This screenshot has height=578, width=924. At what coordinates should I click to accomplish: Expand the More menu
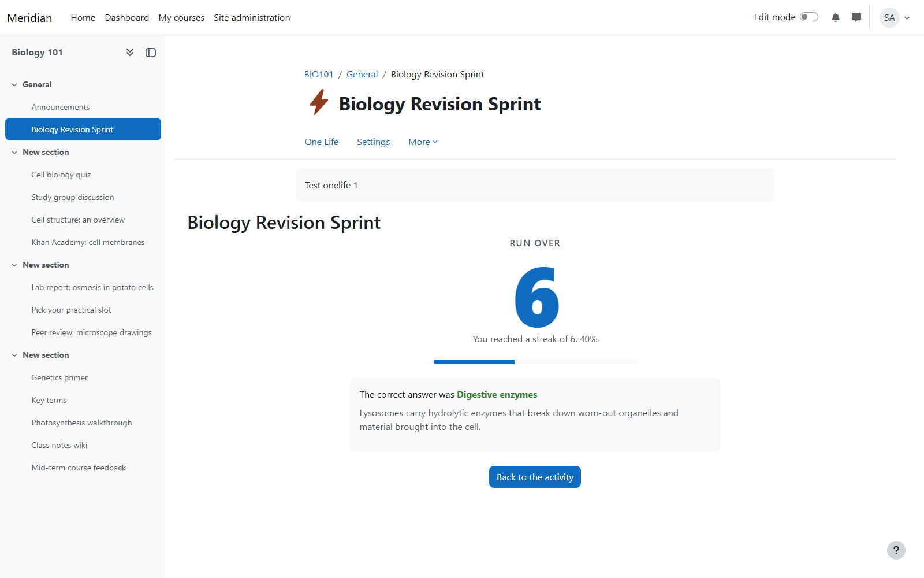point(423,142)
